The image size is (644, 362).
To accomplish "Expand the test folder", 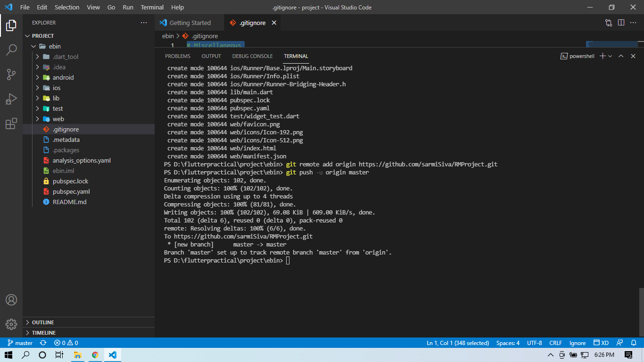I will click(x=37, y=108).
